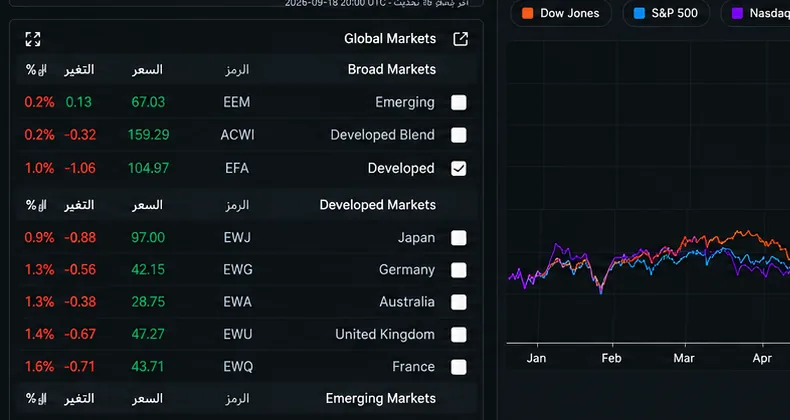Tick the United Kingdom checkbox
Screen dimensions: 790x420
[x=458, y=334]
